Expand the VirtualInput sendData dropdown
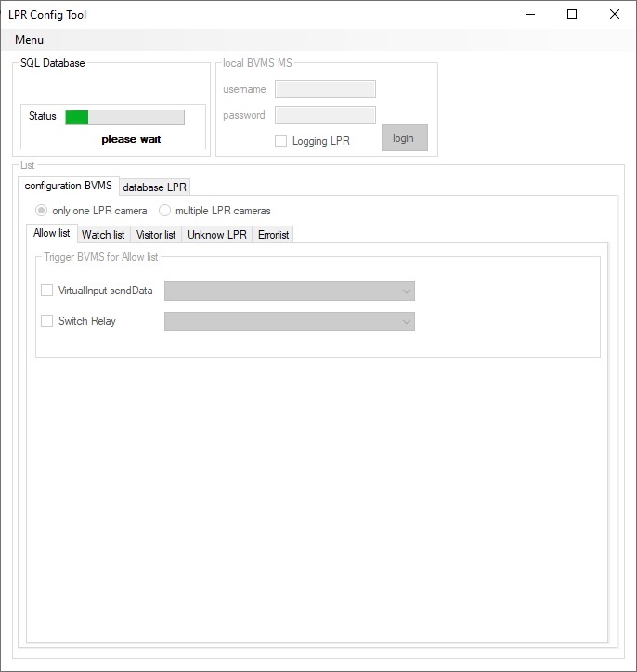Image resolution: width=637 pixels, height=672 pixels. pos(289,291)
